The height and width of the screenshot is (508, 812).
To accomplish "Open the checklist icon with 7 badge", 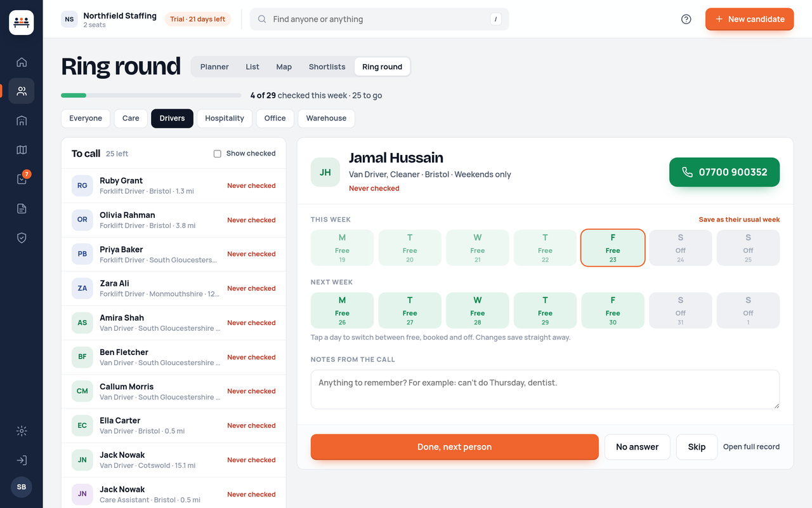I will click(22, 179).
